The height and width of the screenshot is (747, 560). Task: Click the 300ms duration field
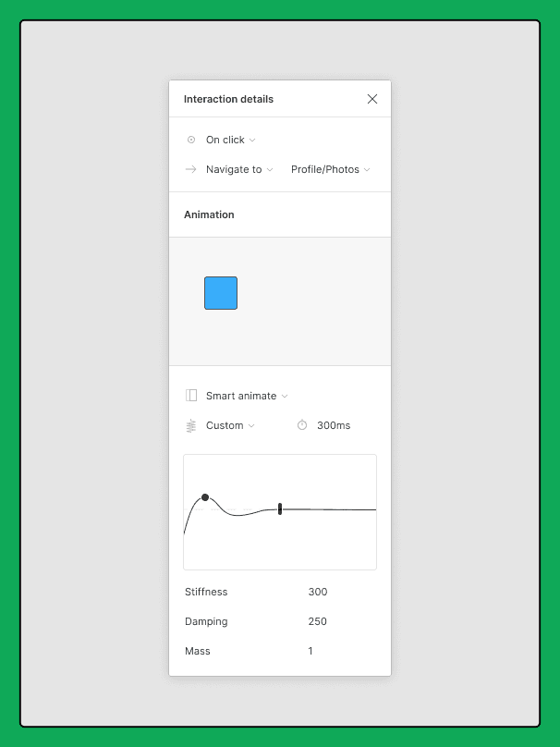[x=334, y=425]
